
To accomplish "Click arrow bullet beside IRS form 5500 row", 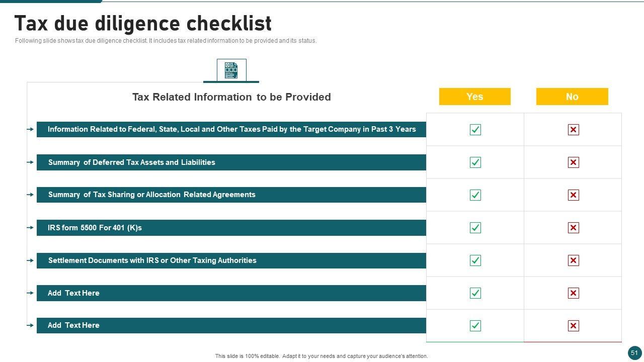I will (x=31, y=227).
